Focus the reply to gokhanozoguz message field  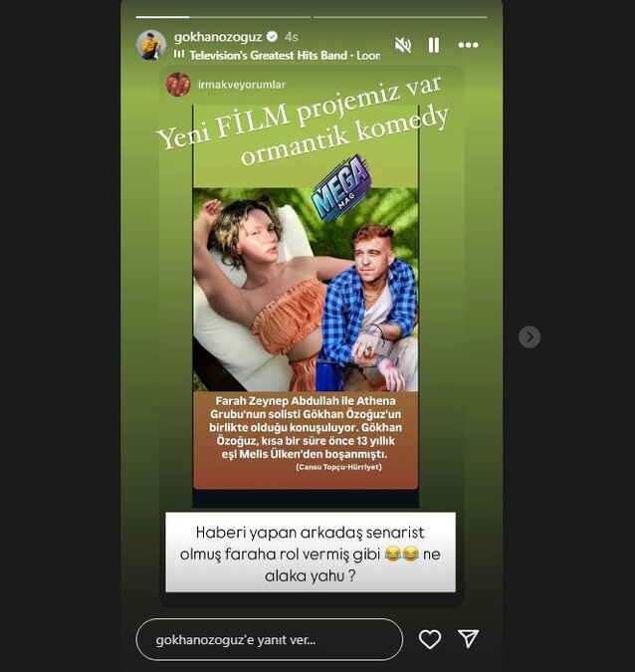click(x=270, y=639)
